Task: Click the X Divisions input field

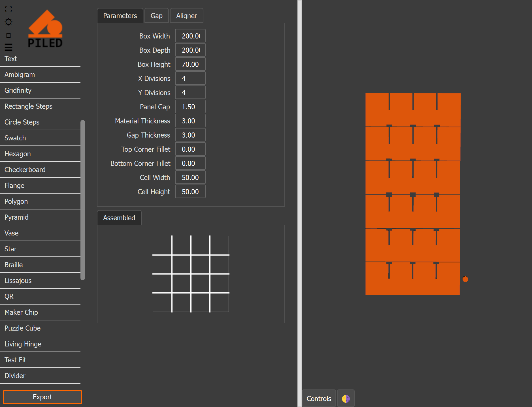Action: tap(190, 78)
